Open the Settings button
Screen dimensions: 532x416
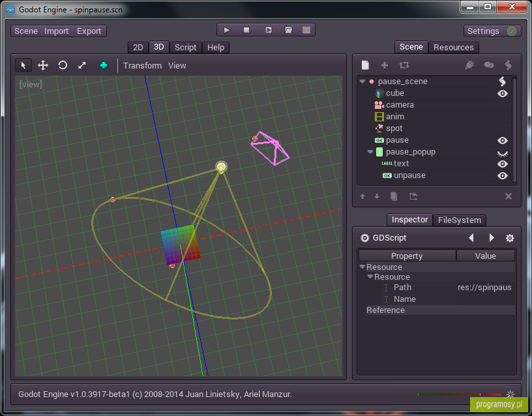(x=492, y=31)
